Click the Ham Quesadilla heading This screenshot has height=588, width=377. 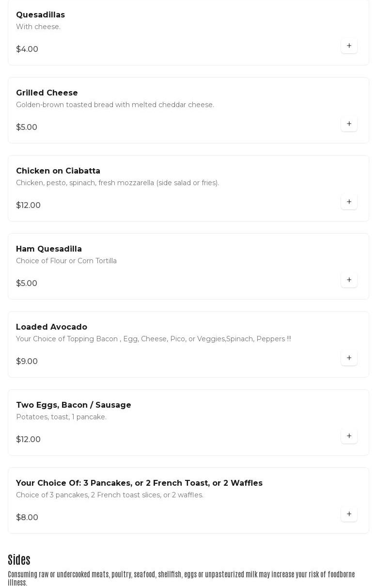pyautogui.click(x=48, y=249)
